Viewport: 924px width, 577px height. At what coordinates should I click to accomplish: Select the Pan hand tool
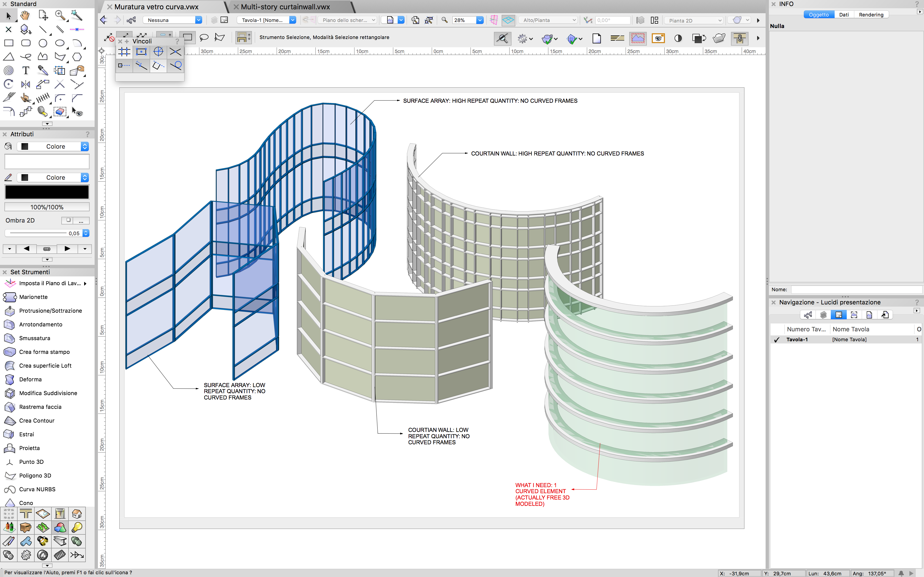25,16
